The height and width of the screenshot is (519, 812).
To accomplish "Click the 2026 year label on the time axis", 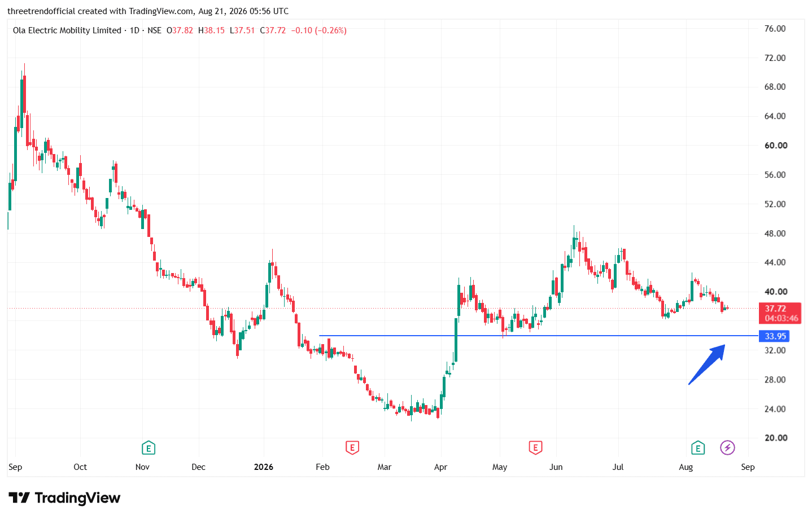I will pyautogui.click(x=264, y=467).
